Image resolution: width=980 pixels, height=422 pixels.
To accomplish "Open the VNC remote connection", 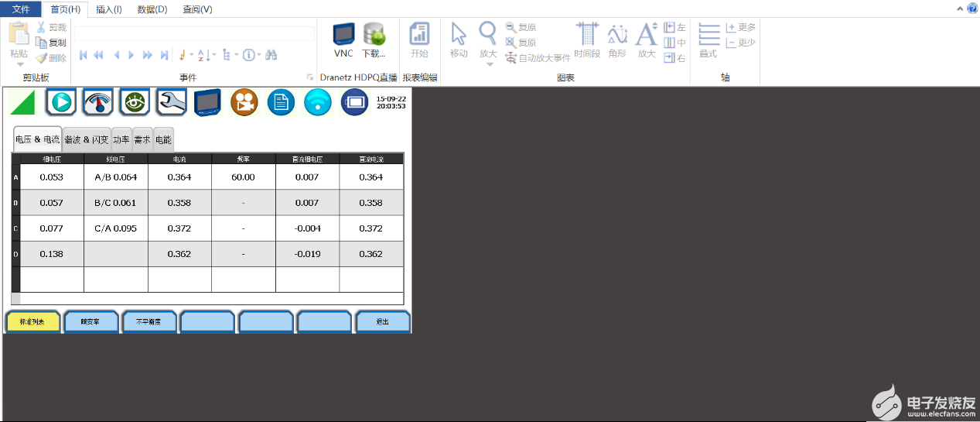I will [x=343, y=40].
